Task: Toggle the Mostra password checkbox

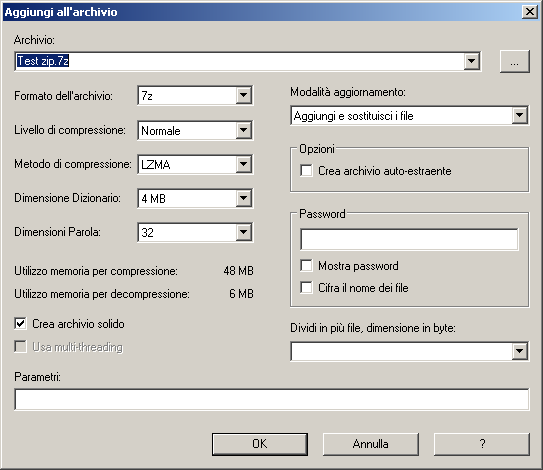Action: click(x=306, y=266)
